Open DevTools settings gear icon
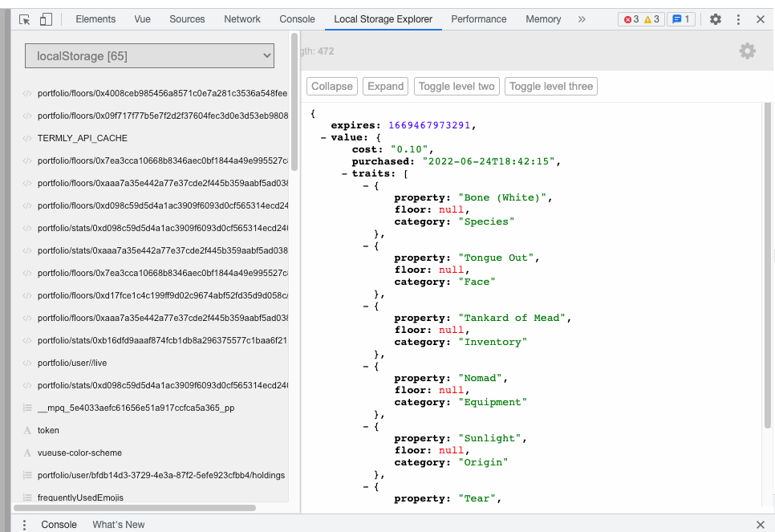Screen dimensions: 775x532 [x=715, y=19]
